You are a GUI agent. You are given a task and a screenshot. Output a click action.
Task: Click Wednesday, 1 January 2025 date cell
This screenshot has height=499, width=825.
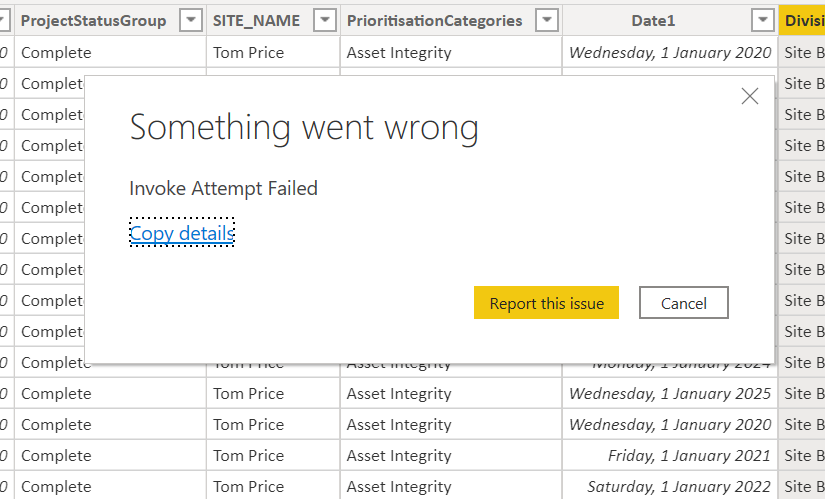tap(670, 394)
